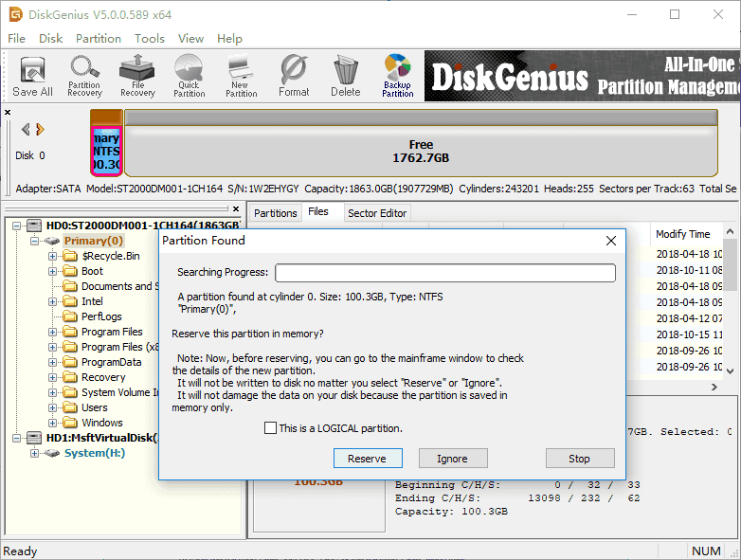The height and width of the screenshot is (560, 741).
Task: Open the File menu
Action: click(16, 38)
